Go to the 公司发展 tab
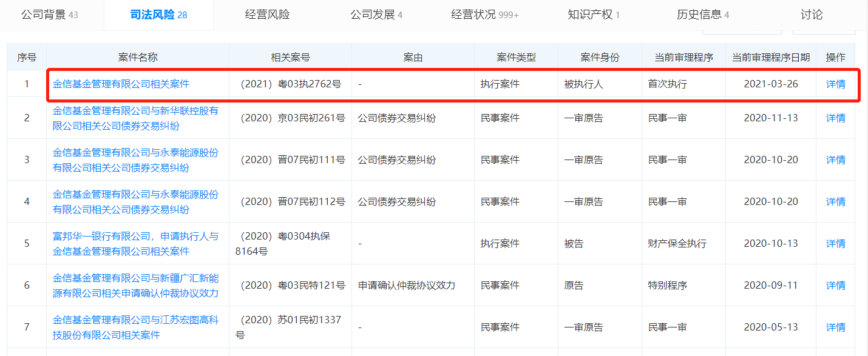The image size is (868, 356). (x=376, y=15)
